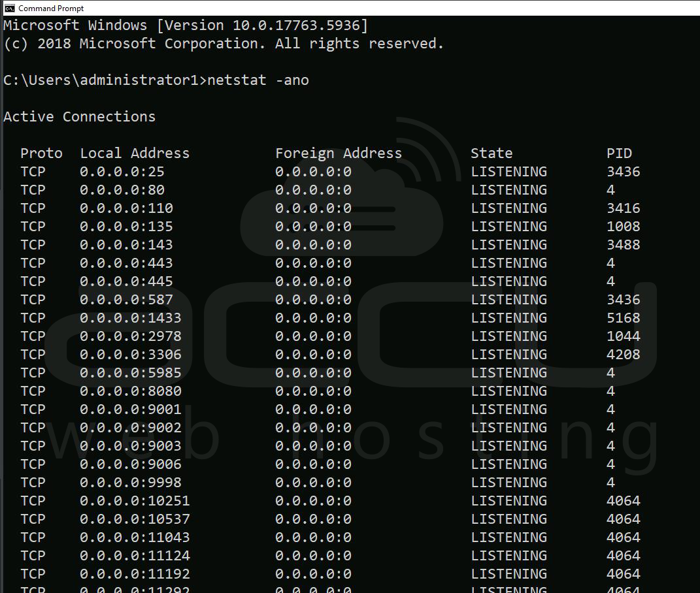Image resolution: width=700 pixels, height=593 pixels.
Task: Click the Proto column header
Action: point(41,153)
